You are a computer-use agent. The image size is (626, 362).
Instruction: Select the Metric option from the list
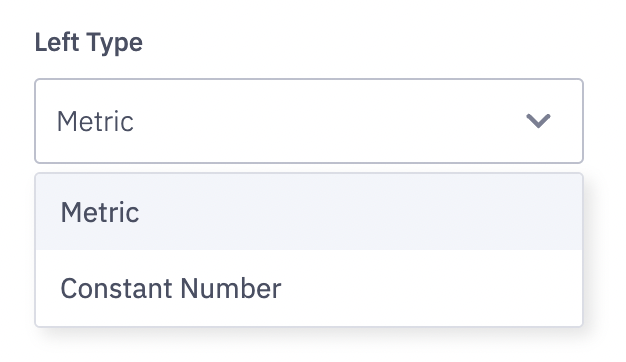[309, 212]
